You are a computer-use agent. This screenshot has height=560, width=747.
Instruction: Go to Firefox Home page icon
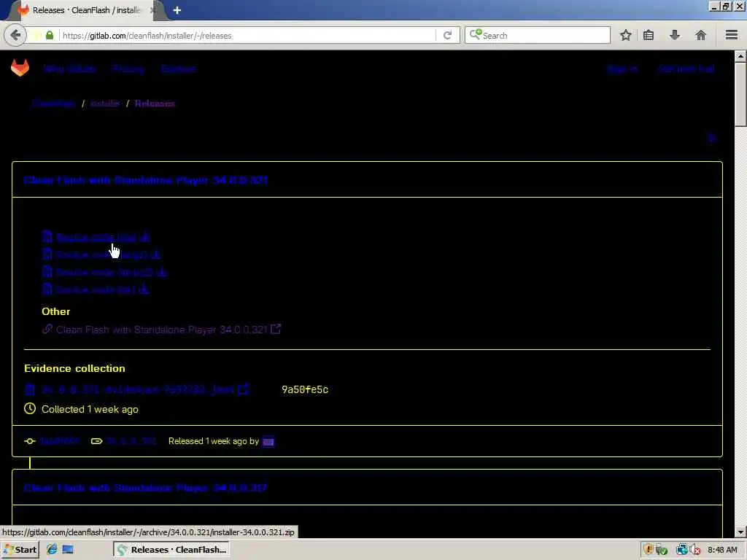click(x=701, y=35)
